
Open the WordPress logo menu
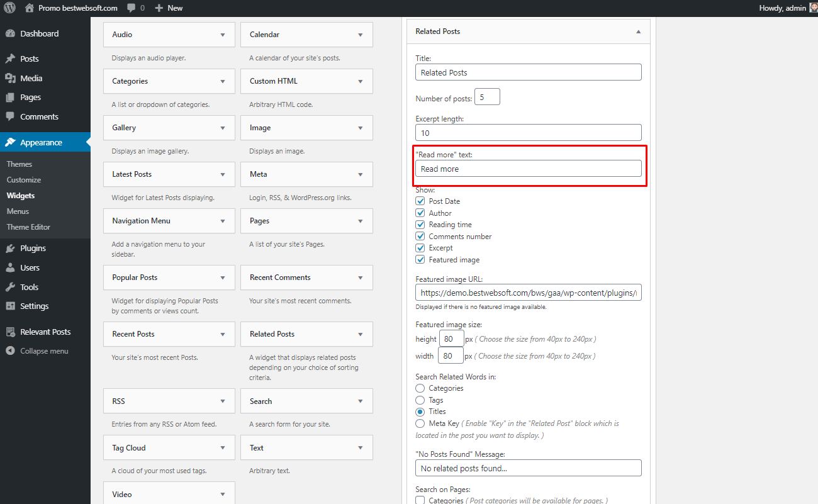[10, 8]
